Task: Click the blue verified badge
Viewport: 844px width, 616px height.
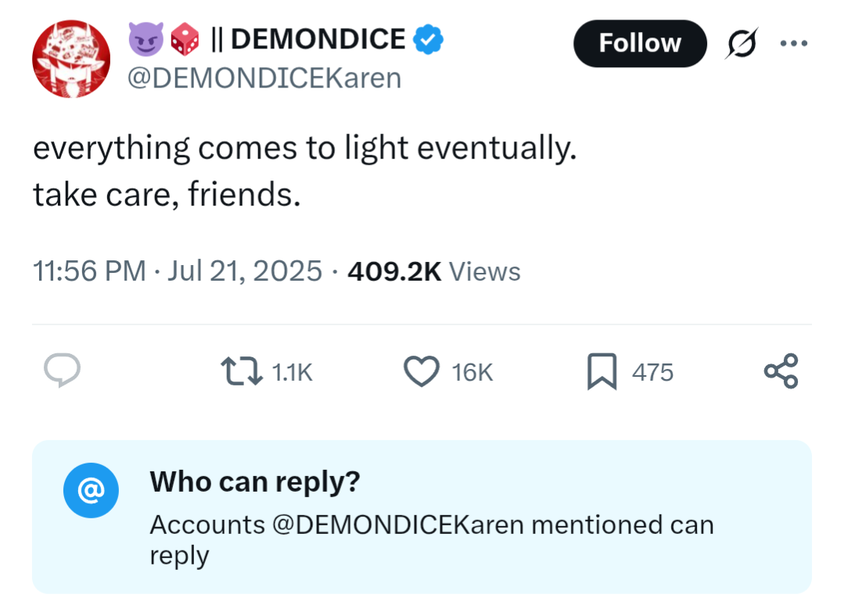Action: pyautogui.click(x=429, y=39)
